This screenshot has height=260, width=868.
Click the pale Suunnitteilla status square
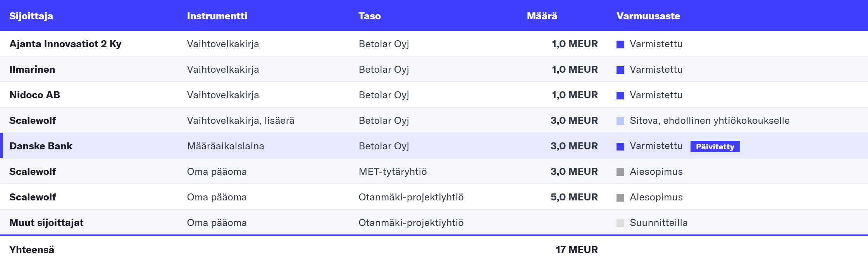click(620, 223)
